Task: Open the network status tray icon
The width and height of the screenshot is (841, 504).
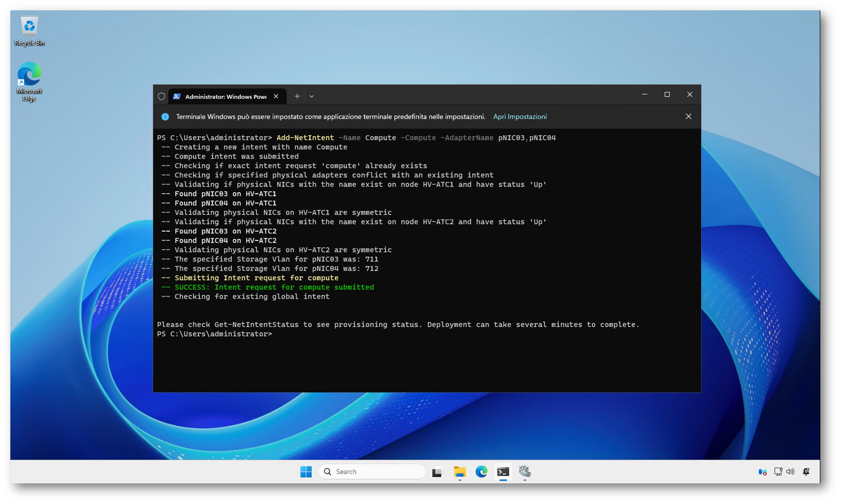Action: (x=778, y=472)
